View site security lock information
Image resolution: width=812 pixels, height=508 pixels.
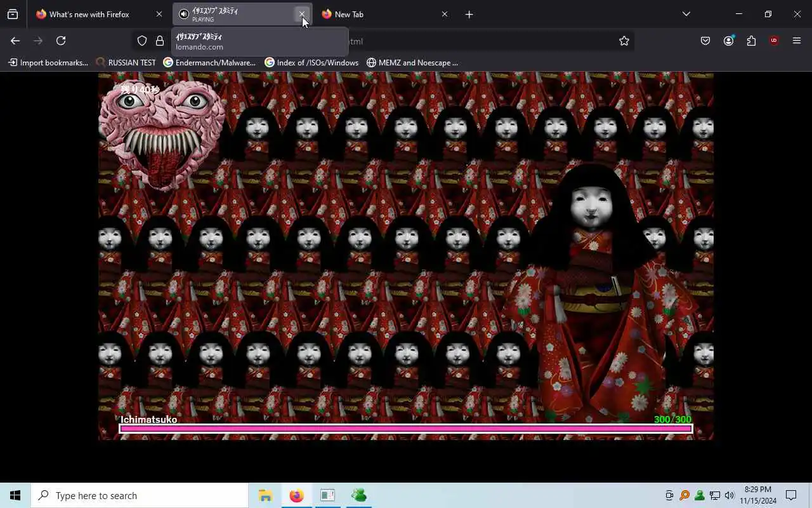160,41
